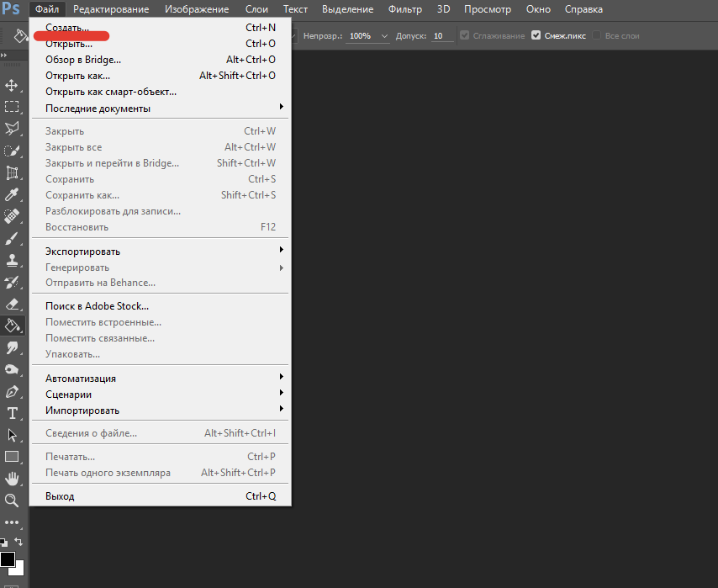Select the Quick Selection tool
This screenshot has width=718, height=588.
pyautogui.click(x=12, y=151)
